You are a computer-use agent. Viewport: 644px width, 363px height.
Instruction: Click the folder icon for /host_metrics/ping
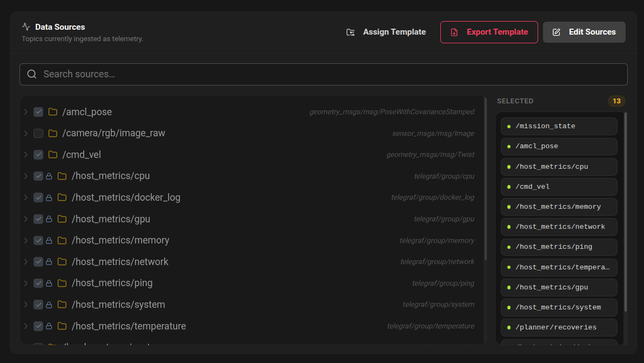tap(62, 283)
